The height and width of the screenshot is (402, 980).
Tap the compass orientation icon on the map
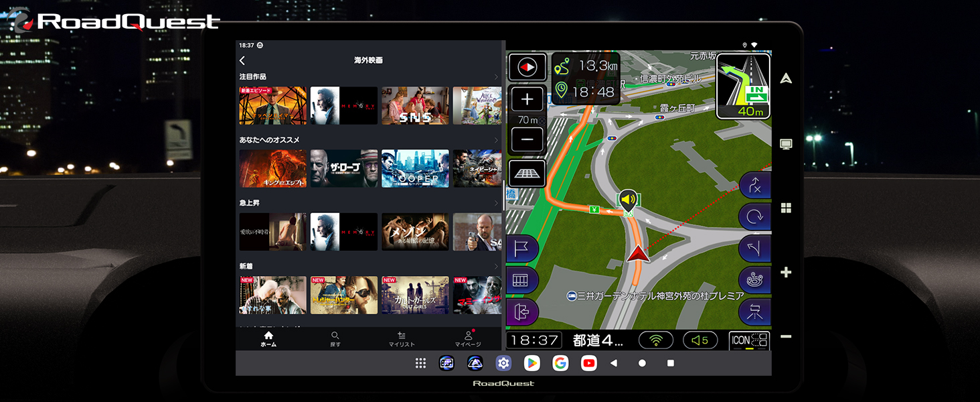point(527,68)
